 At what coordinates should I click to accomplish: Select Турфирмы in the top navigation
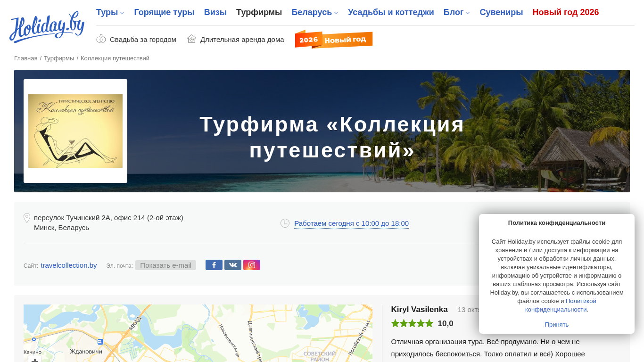(x=259, y=12)
